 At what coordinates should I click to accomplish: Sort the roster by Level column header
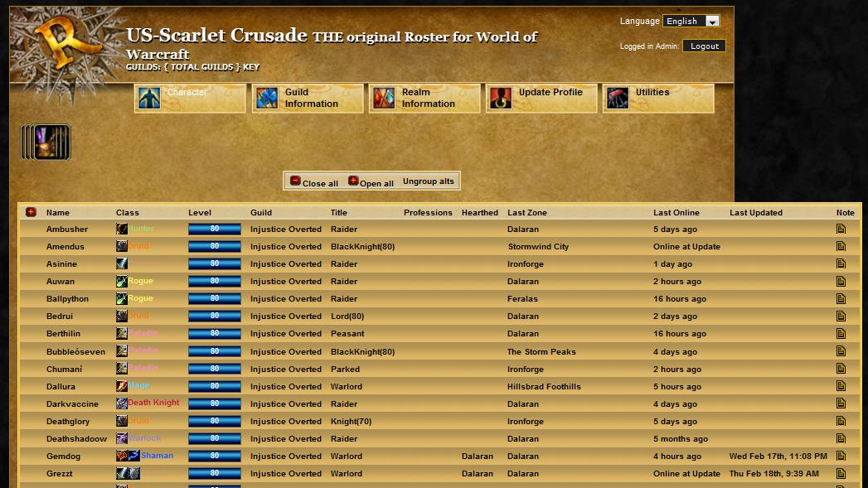[x=200, y=213]
